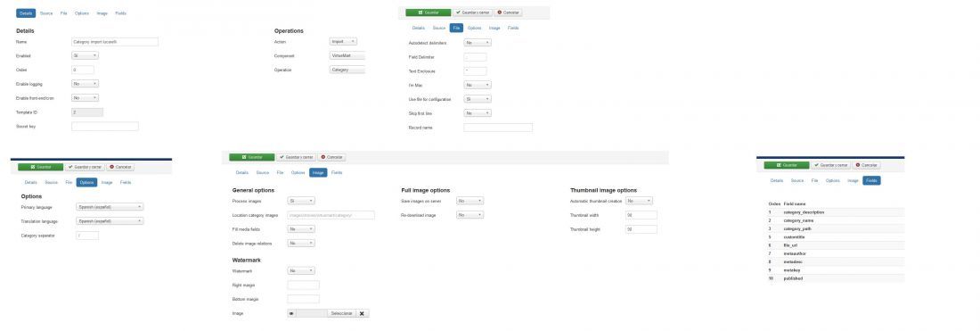Expand the Action Import dropdown under Operations
The image size is (980, 331).
point(343,41)
